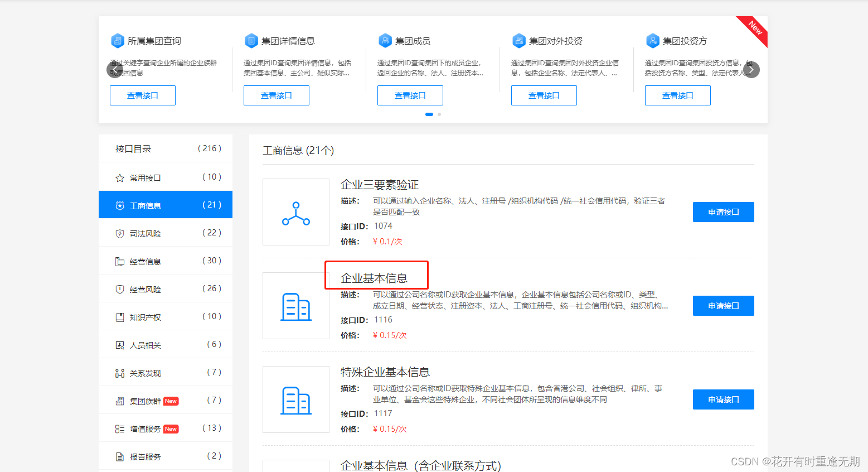Select the first carousel page dot
The width and height of the screenshot is (868, 472).
click(429, 114)
